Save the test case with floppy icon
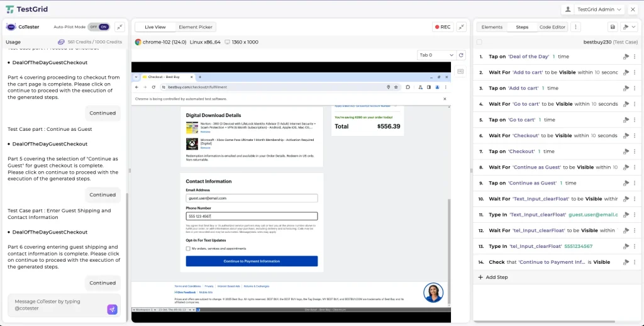This screenshot has height=326, width=644. pyautogui.click(x=613, y=27)
